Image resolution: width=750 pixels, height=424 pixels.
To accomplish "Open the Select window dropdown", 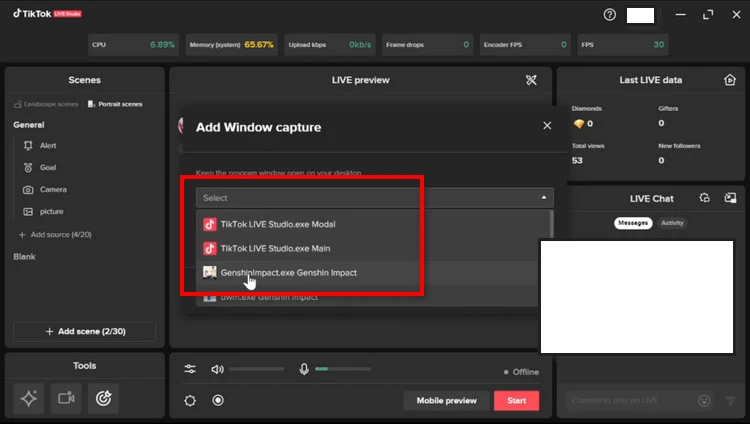I will coord(375,198).
